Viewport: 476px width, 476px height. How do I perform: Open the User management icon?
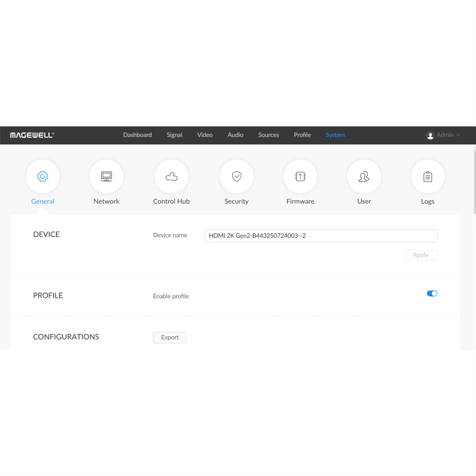pyautogui.click(x=364, y=176)
